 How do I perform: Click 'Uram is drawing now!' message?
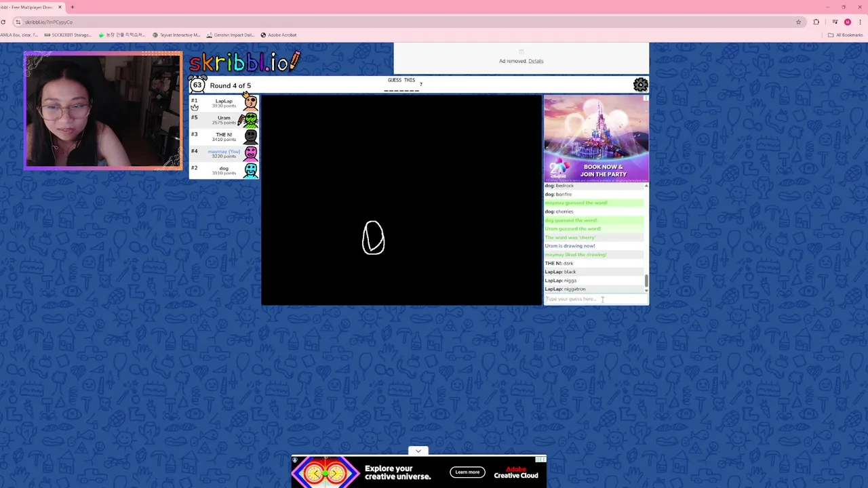[570, 246]
